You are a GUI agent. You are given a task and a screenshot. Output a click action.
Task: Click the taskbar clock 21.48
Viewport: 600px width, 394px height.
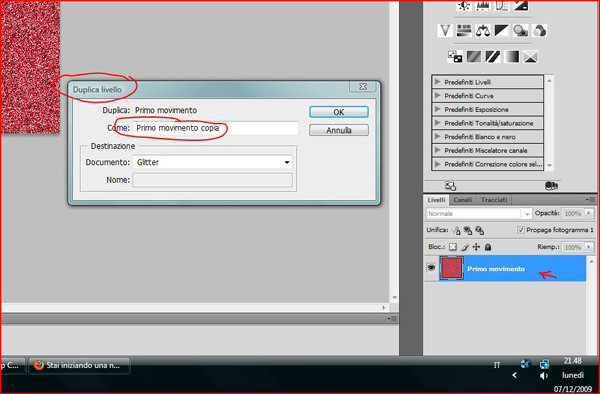point(572,361)
